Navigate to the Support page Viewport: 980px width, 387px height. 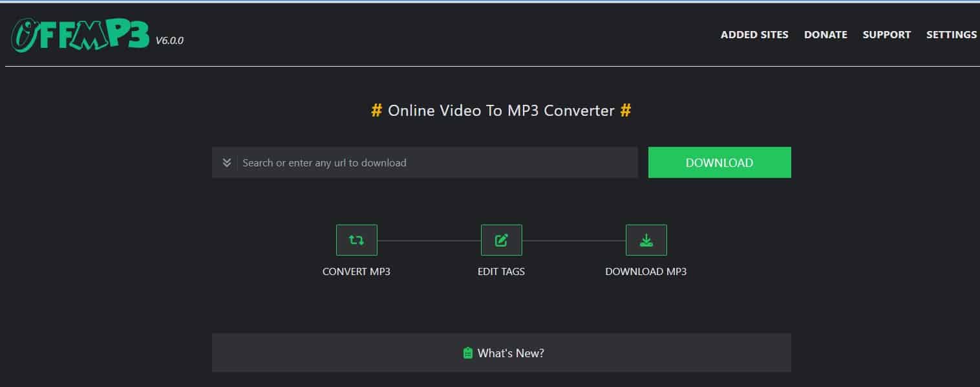coord(886,34)
